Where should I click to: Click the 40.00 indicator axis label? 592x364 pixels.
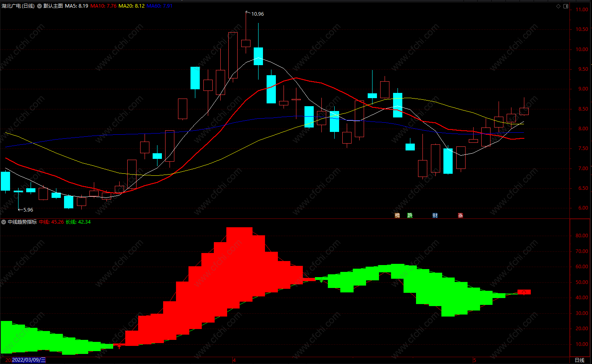tap(582, 298)
